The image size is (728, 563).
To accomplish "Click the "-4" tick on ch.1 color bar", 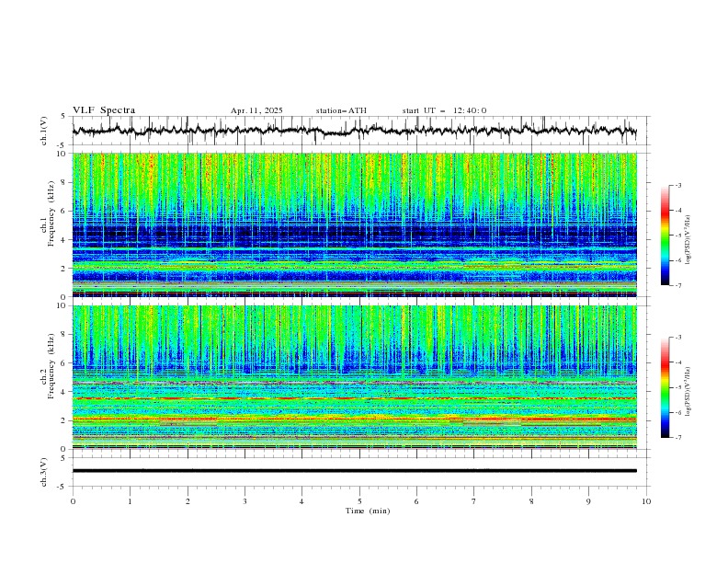I will pos(678,211).
